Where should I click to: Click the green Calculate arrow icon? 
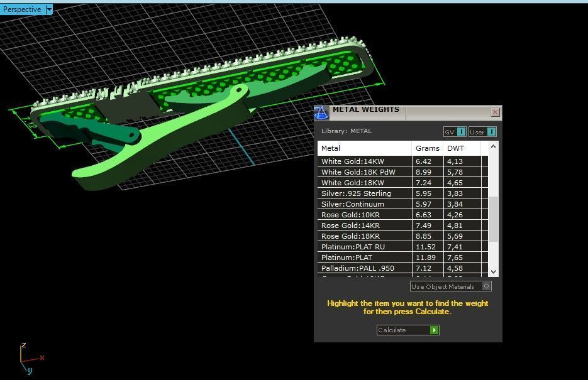pos(435,330)
